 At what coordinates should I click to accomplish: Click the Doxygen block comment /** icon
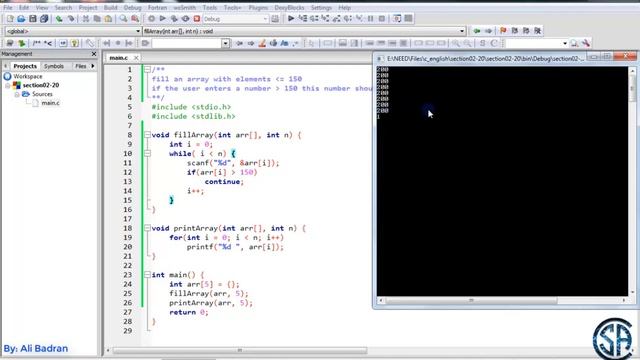click(x=37, y=43)
